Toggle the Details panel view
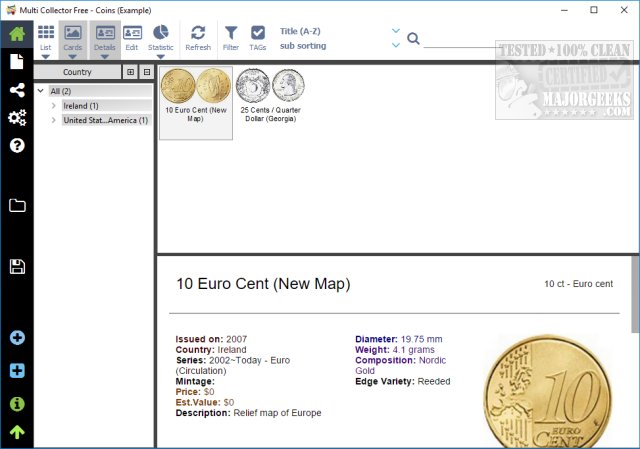 [x=105, y=38]
